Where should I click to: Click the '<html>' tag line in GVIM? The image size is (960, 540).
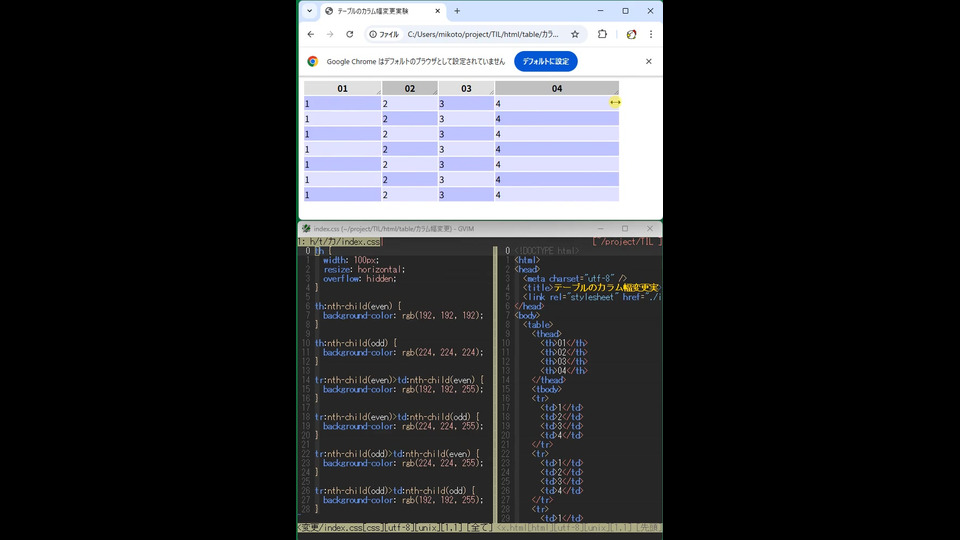point(527,260)
